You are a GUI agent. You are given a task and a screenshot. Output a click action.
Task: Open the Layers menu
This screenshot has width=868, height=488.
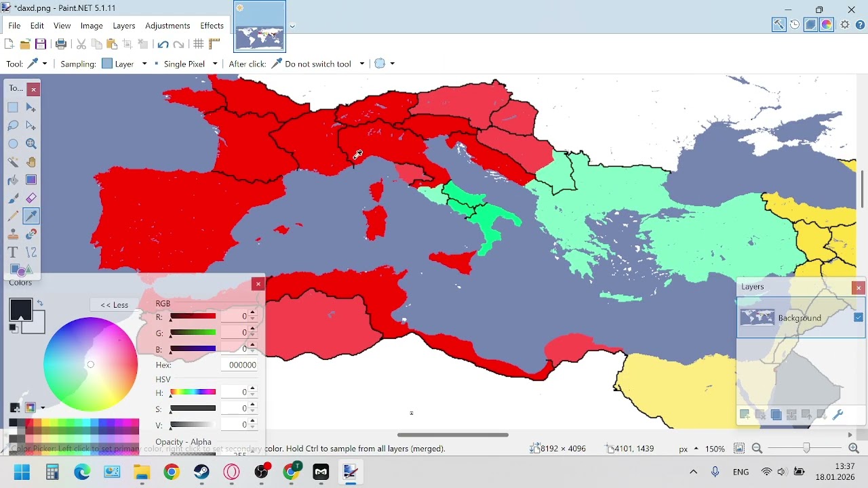124,26
